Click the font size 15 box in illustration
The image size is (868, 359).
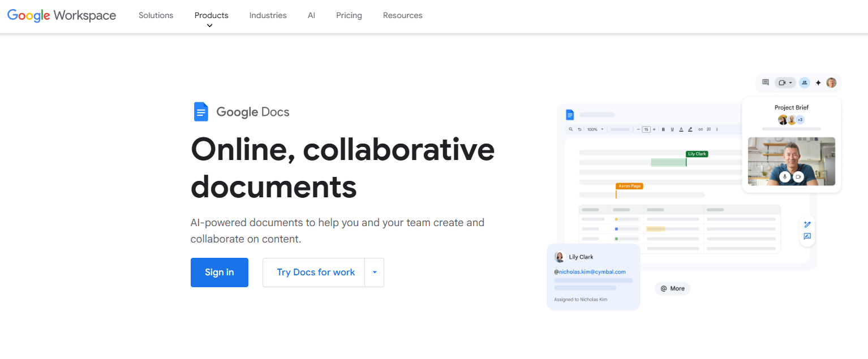coord(646,129)
